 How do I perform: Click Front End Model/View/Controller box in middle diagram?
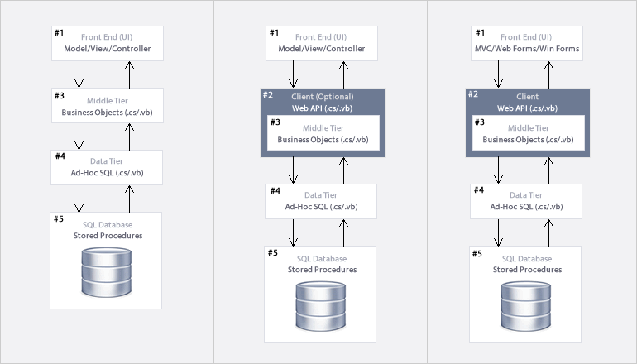pos(322,43)
